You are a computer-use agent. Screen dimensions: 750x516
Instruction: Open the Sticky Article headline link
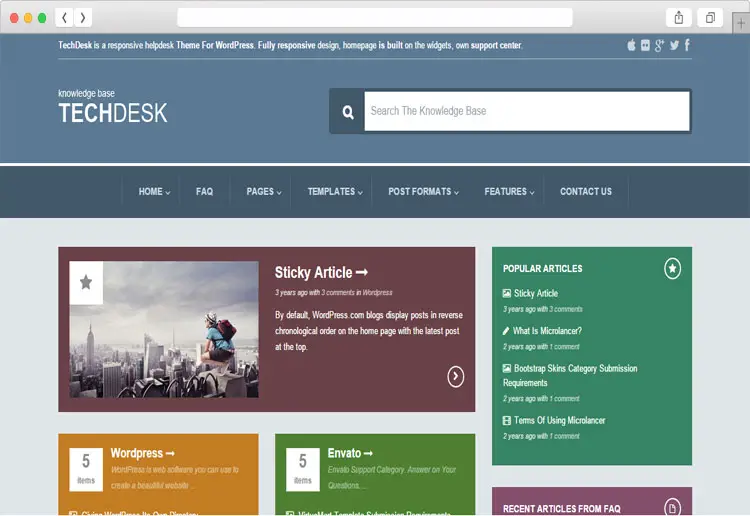(321, 273)
